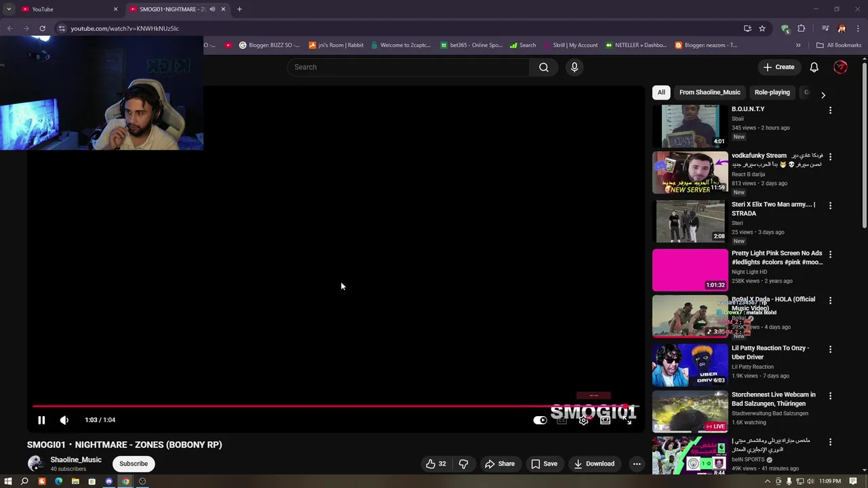Seek on the red video progress bar
The width and height of the screenshot is (868, 488).
(336, 407)
